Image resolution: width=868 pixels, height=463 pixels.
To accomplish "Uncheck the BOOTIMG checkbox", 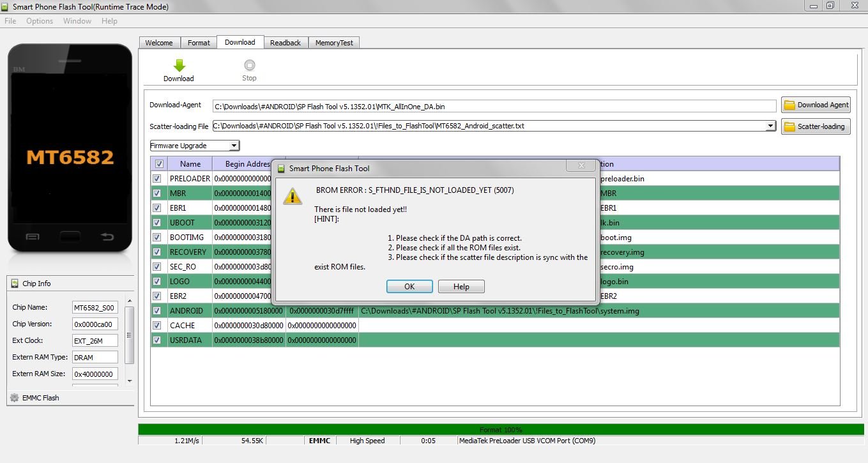I will [157, 238].
